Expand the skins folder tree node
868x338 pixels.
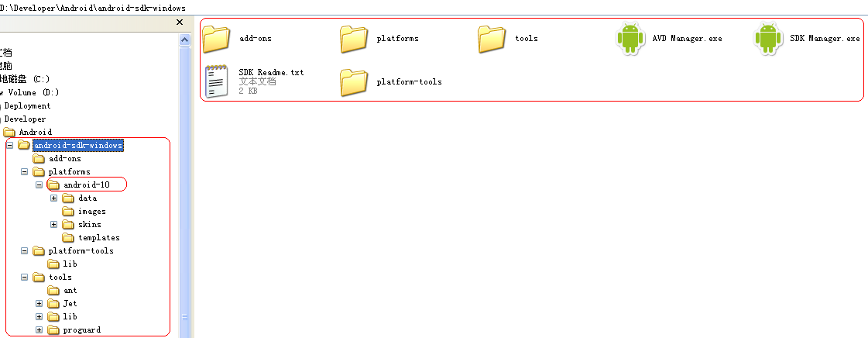click(x=53, y=224)
